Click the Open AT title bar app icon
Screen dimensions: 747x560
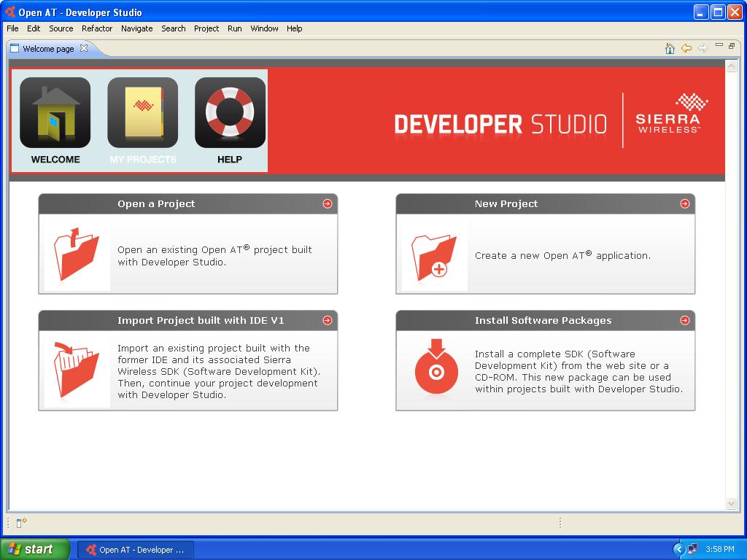point(9,12)
